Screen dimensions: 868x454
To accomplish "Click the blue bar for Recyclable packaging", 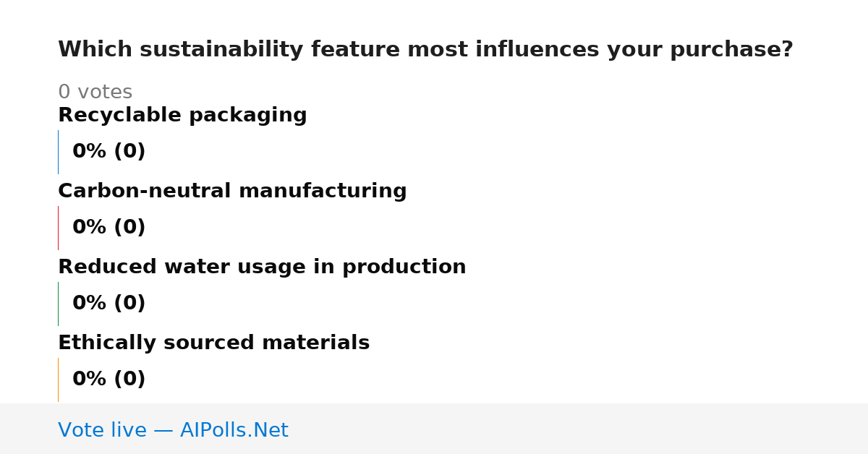I will click(58, 152).
